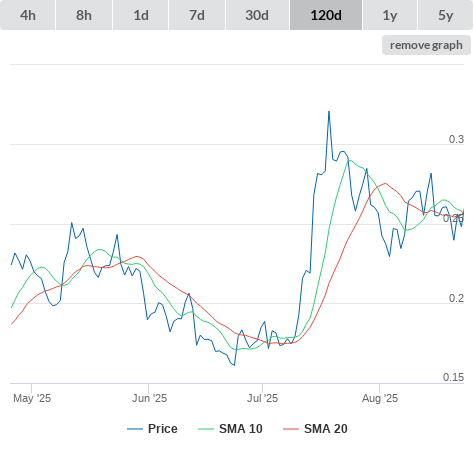Screen dimensions: 474x455
Task: Choose the 1d range tab
Action: [141, 15]
